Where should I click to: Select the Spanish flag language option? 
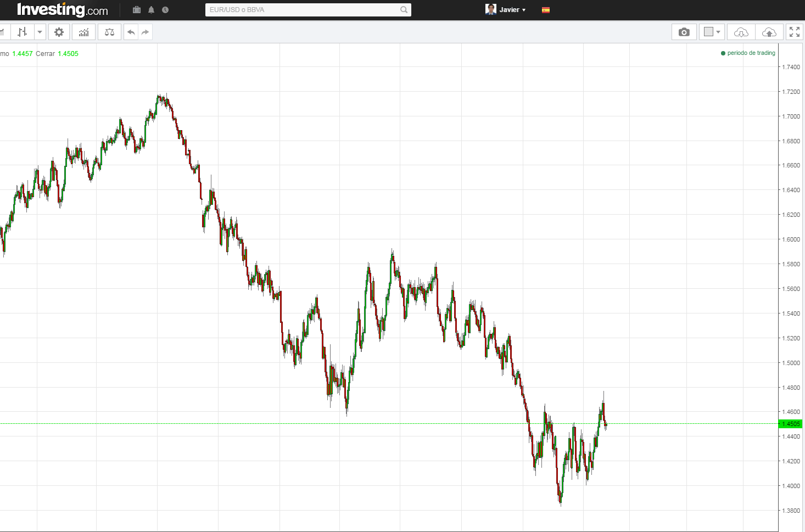[x=546, y=9]
